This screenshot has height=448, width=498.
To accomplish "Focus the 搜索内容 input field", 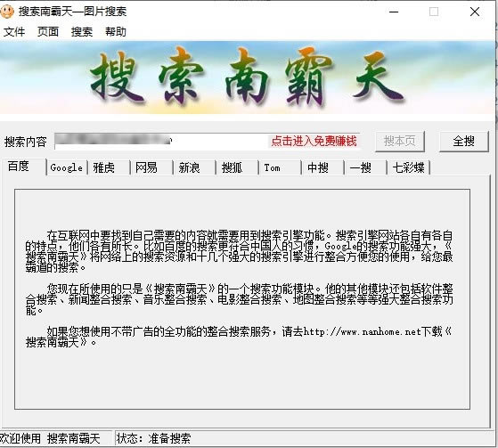I will point(161,141).
